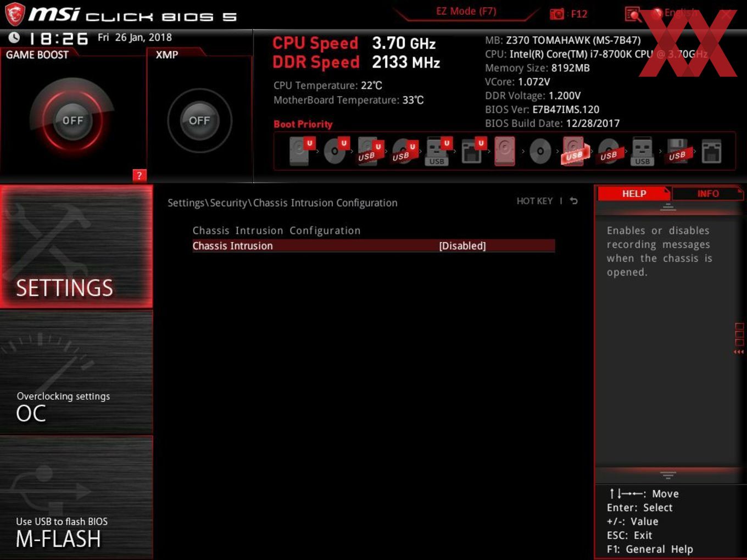Switch to EZ Mode (F7)
The height and width of the screenshot is (560, 747).
click(x=466, y=11)
